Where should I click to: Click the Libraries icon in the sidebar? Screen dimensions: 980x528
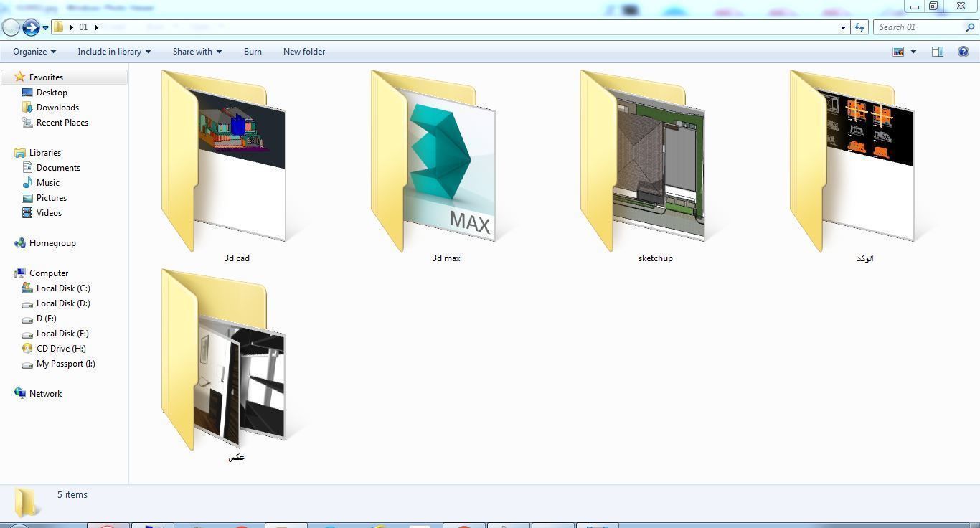click(20, 153)
